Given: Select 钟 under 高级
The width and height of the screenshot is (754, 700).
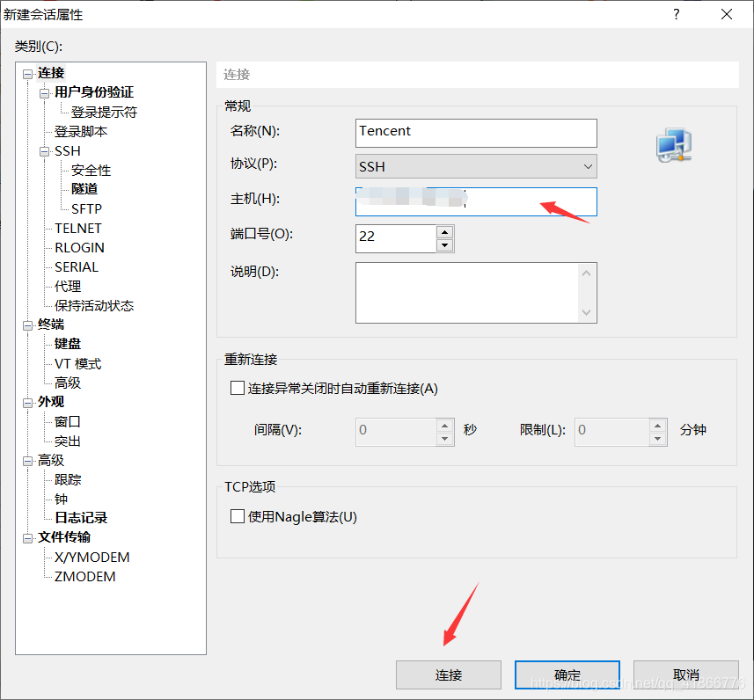Looking at the screenshot, I should tap(61, 499).
